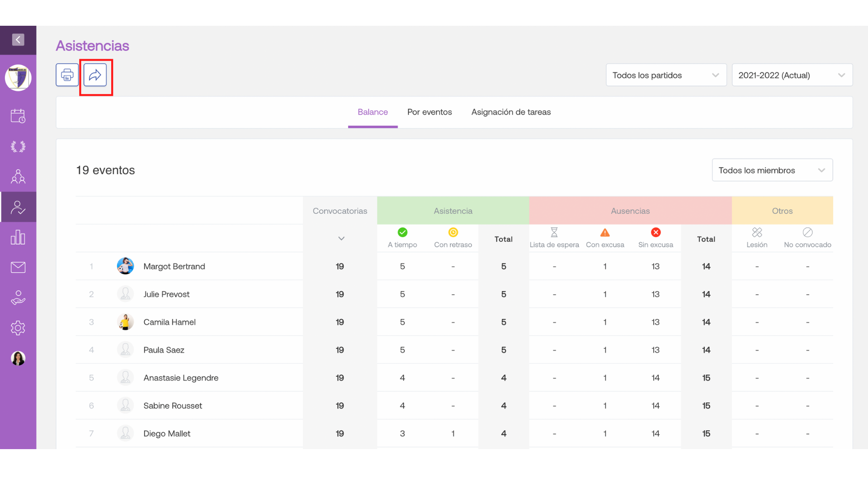Screen dimensions: 868x488
Task: Open Margot Bertrand's name link
Action: point(174,267)
